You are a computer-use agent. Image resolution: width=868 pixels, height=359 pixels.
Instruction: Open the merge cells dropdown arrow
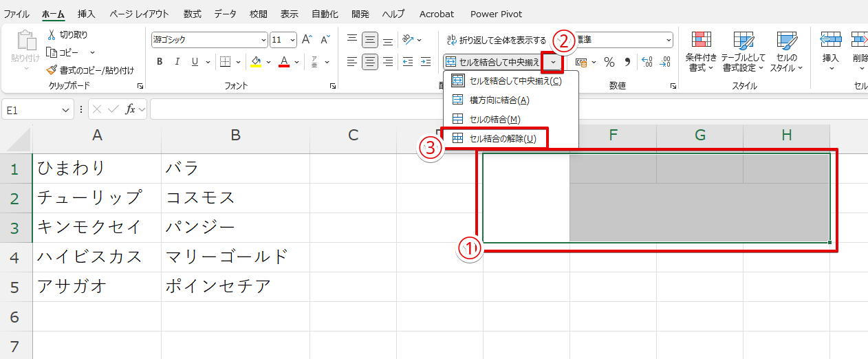coord(553,63)
